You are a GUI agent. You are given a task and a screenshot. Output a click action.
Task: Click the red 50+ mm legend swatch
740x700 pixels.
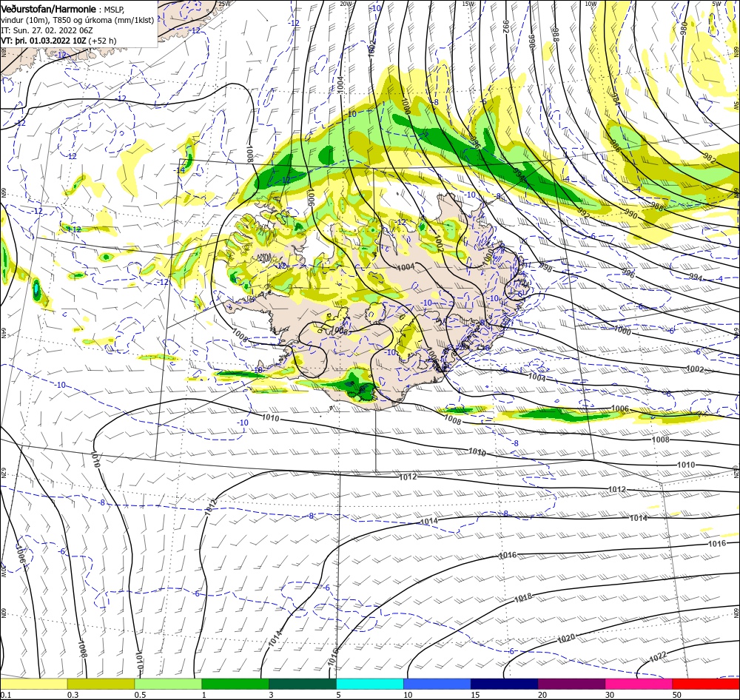tap(706, 684)
